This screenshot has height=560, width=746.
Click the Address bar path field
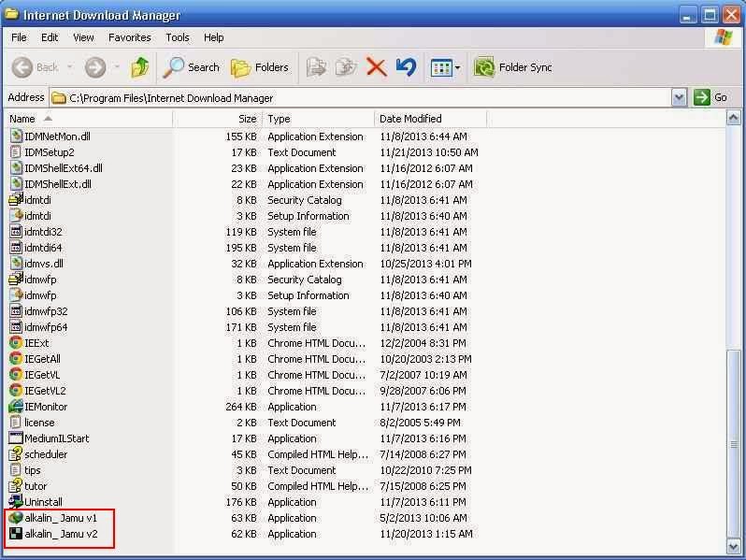(361, 98)
